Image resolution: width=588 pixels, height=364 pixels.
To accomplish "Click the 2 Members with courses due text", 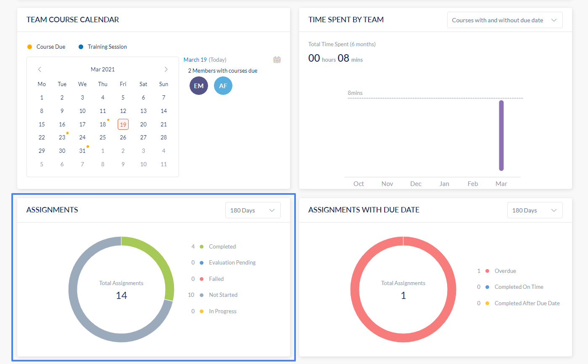I will pos(223,71).
